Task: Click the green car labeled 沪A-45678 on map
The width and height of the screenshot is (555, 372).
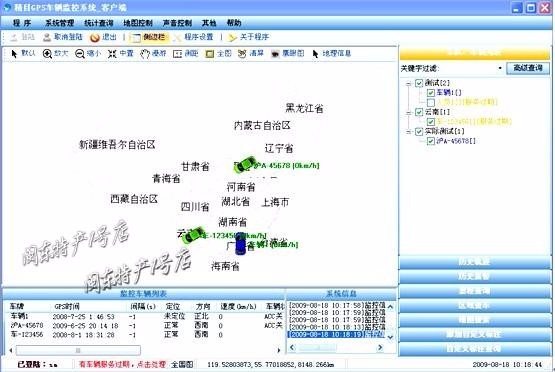Action: (245, 165)
